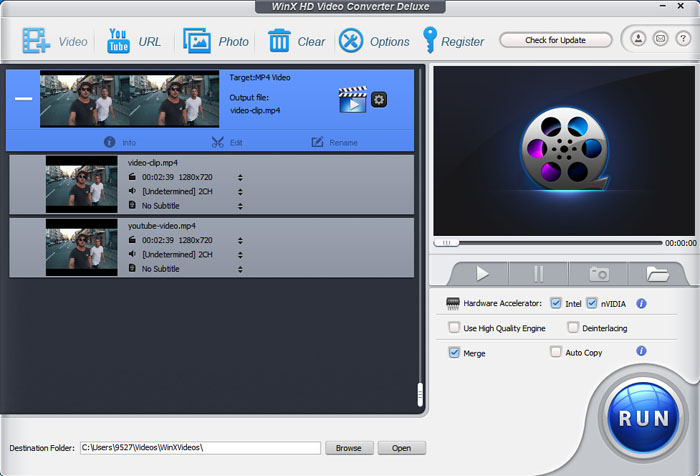Toggle the Intel hardware accelerator checkbox

point(556,303)
